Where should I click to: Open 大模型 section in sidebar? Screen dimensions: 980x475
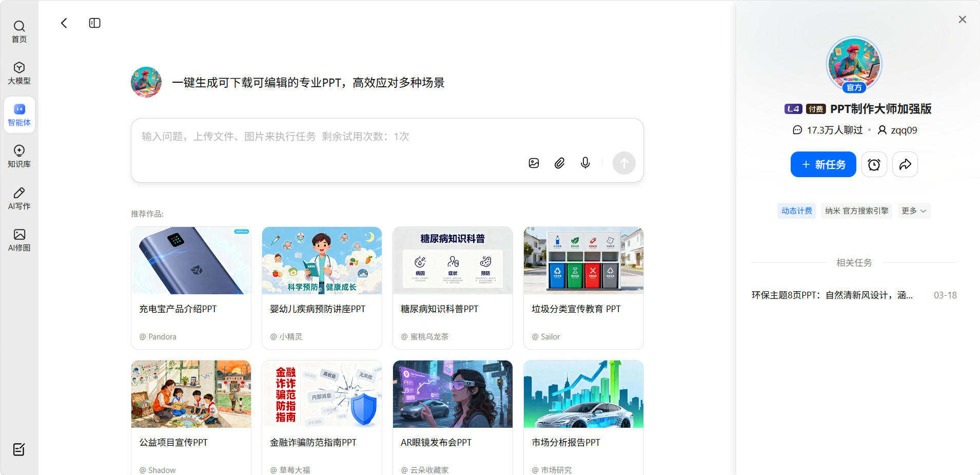pos(19,73)
